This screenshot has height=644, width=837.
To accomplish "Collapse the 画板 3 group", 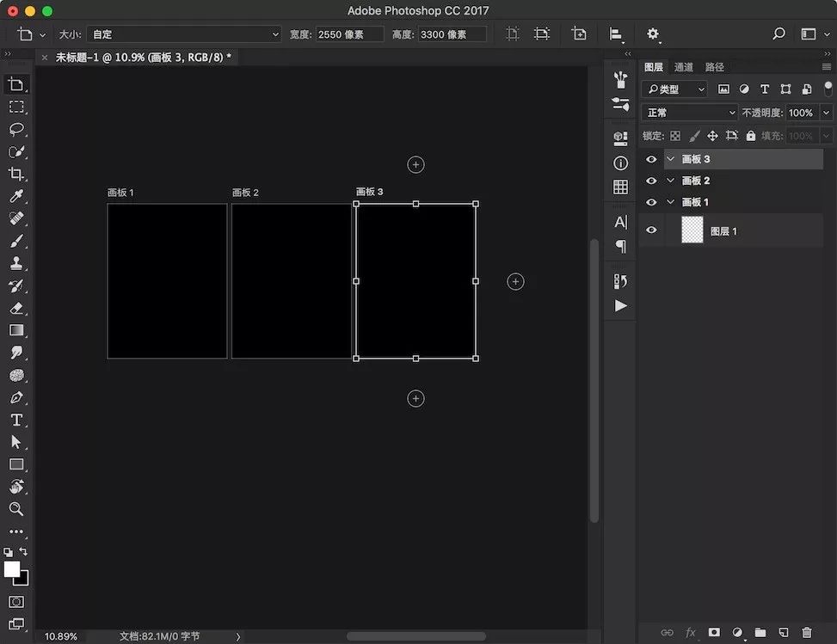I will pyautogui.click(x=670, y=159).
